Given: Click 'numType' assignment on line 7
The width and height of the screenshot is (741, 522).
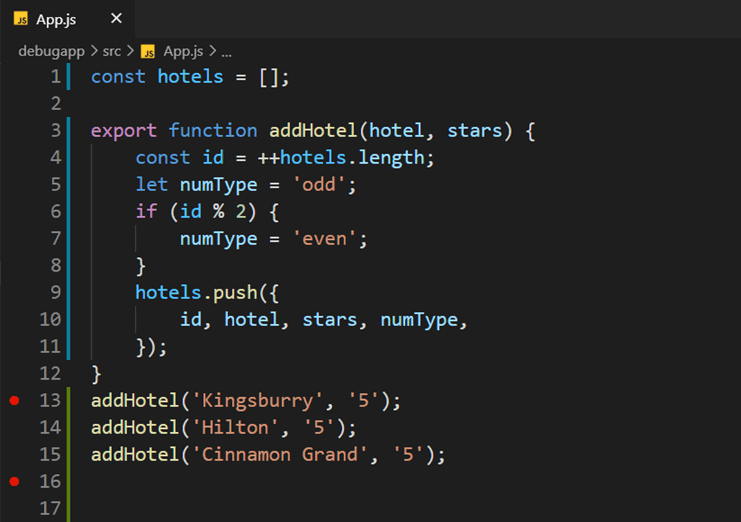Looking at the screenshot, I should (x=218, y=239).
